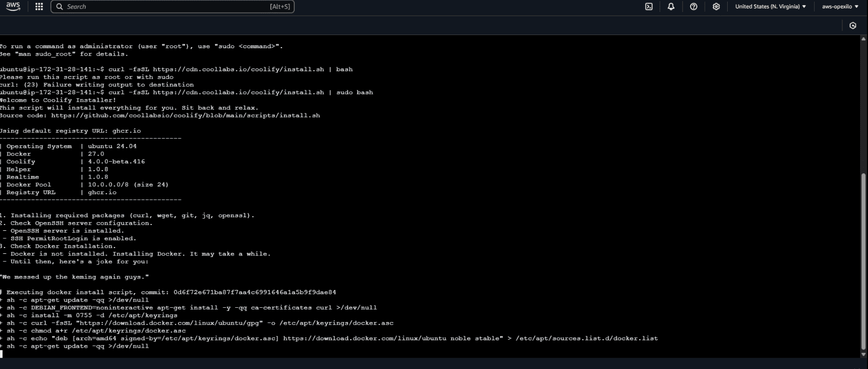Launch AWS CloudShell from the top bar
Image resolution: width=868 pixels, height=369 pixels.
649,7
